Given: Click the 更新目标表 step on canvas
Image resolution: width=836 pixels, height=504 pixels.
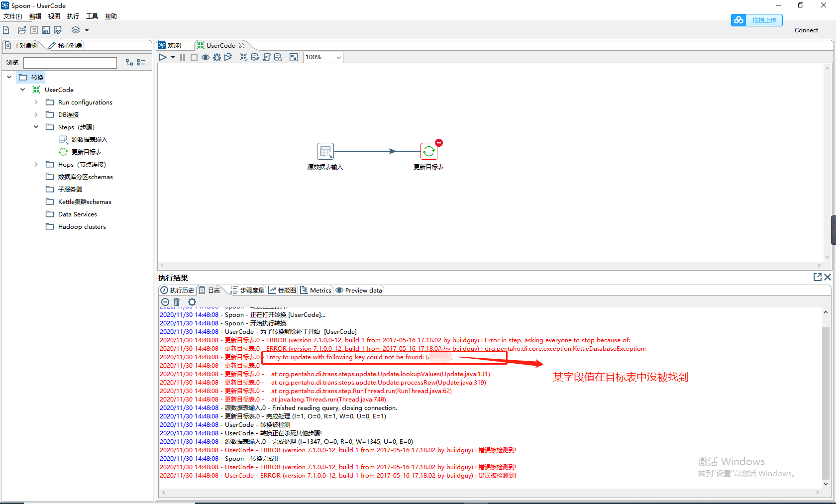Looking at the screenshot, I should [x=429, y=151].
